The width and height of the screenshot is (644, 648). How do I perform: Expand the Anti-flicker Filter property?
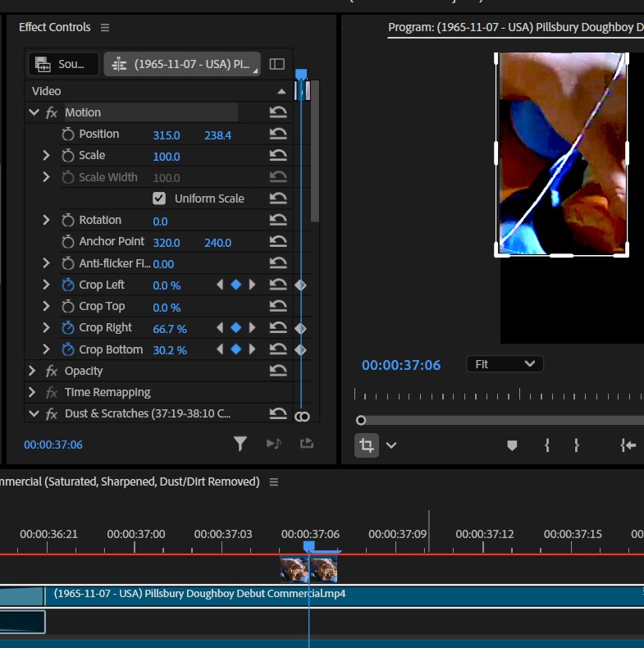46,263
